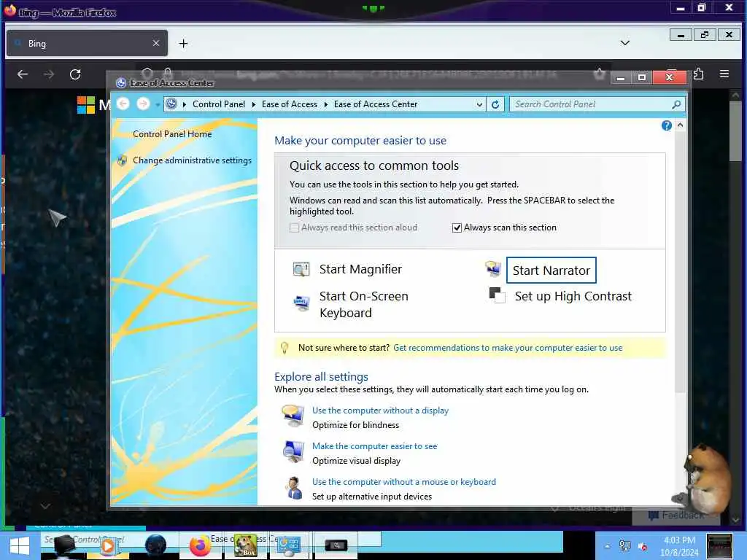Click the computer without display icon
Image resolution: width=747 pixels, height=560 pixels.
pyautogui.click(x=293, y=415)
